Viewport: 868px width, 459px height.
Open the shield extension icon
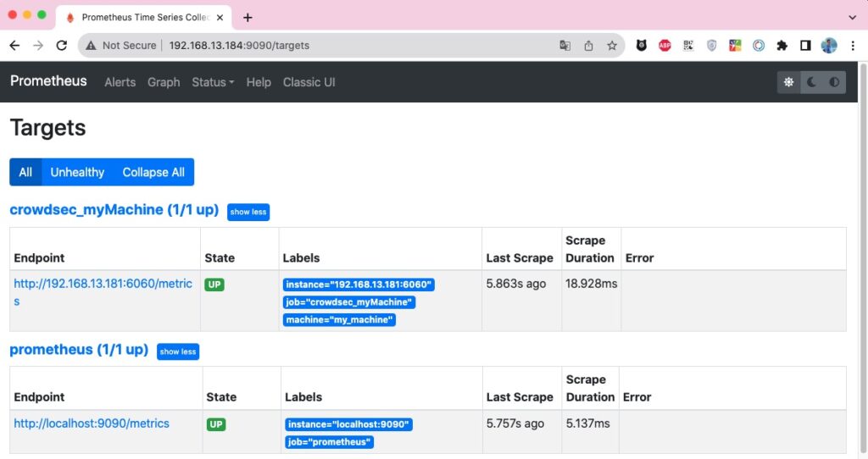(712, 46)
